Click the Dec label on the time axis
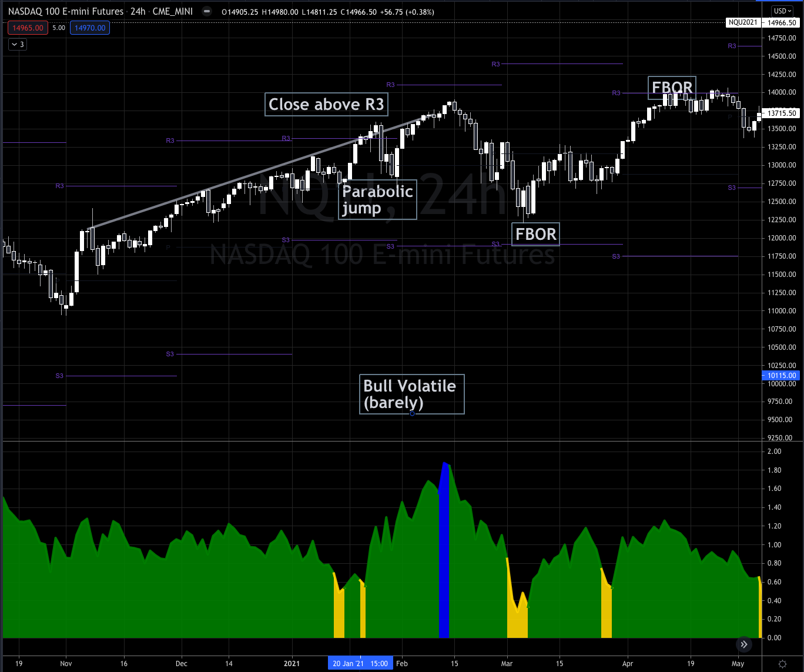 [x=181, y=664]
